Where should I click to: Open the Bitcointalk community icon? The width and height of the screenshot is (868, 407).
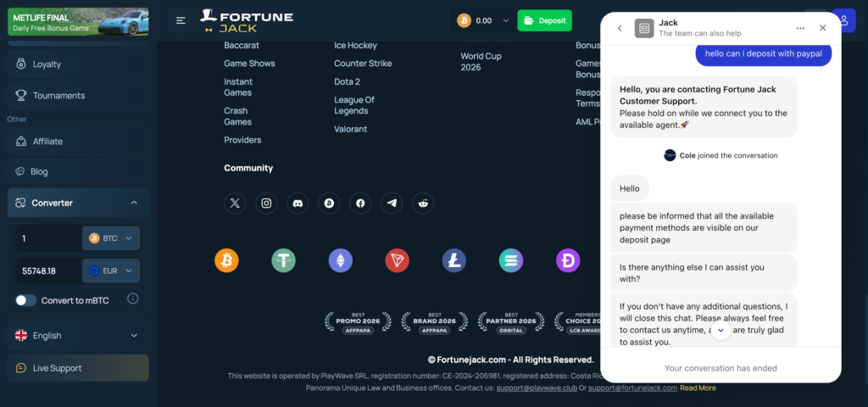329,203
